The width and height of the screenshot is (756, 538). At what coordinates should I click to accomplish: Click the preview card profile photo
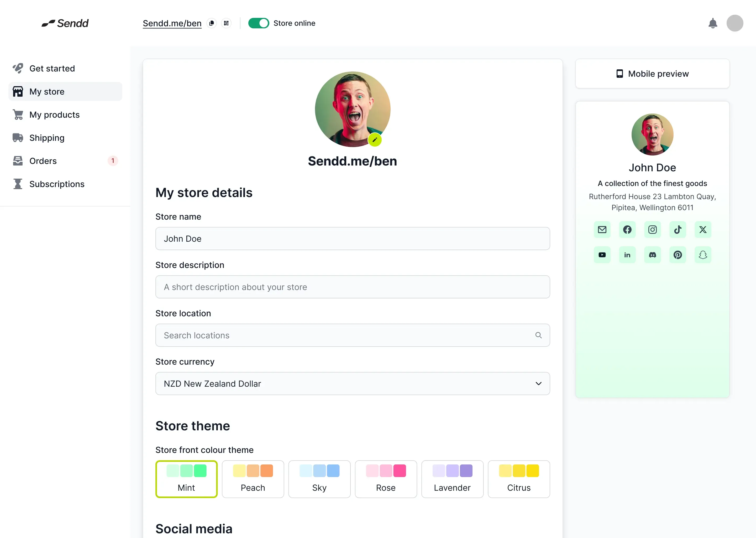coord(652,134)
